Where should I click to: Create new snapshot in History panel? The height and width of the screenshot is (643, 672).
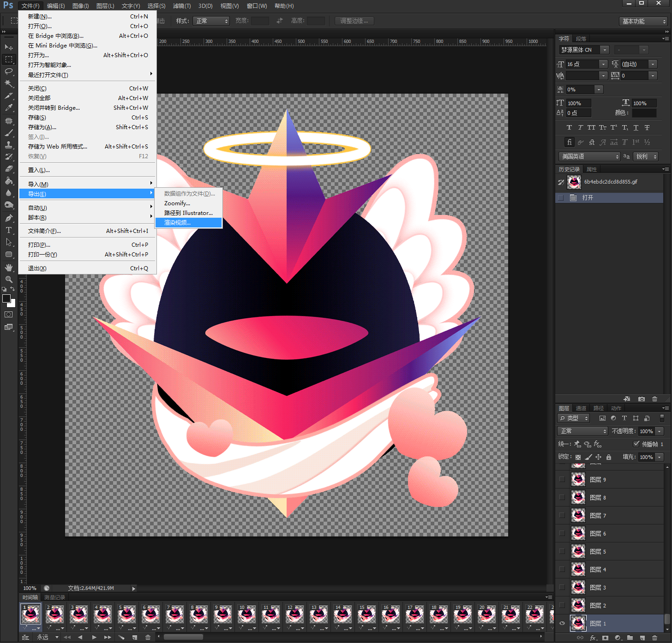[641, 399]
